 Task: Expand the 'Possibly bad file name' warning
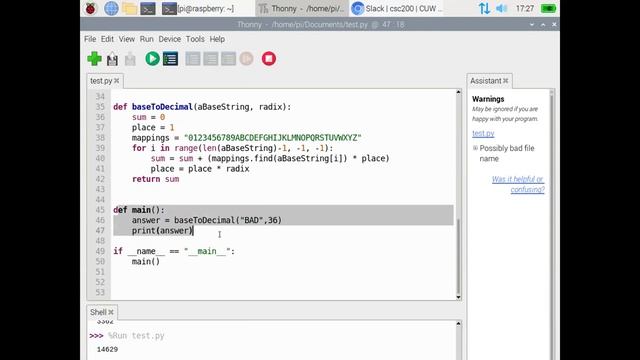pyautogui.click(x=475, y=148)
